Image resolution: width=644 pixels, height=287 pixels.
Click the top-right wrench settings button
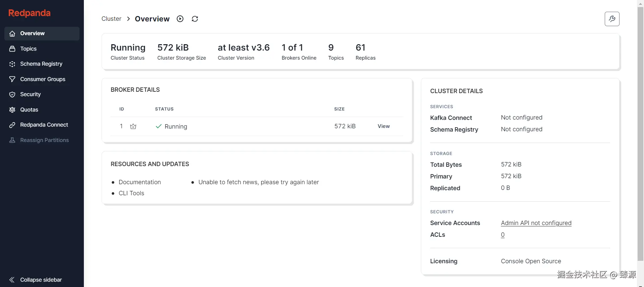[612, 19]
